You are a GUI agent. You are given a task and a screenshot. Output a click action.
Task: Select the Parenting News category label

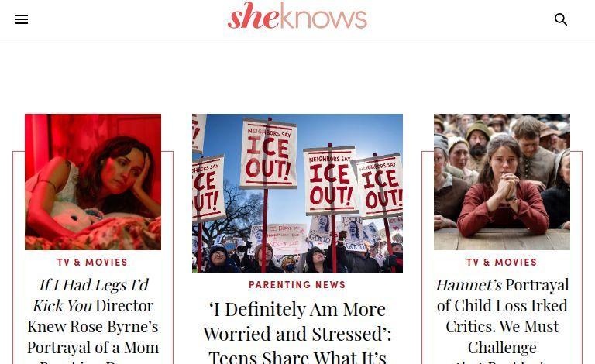tap(297, 285)
